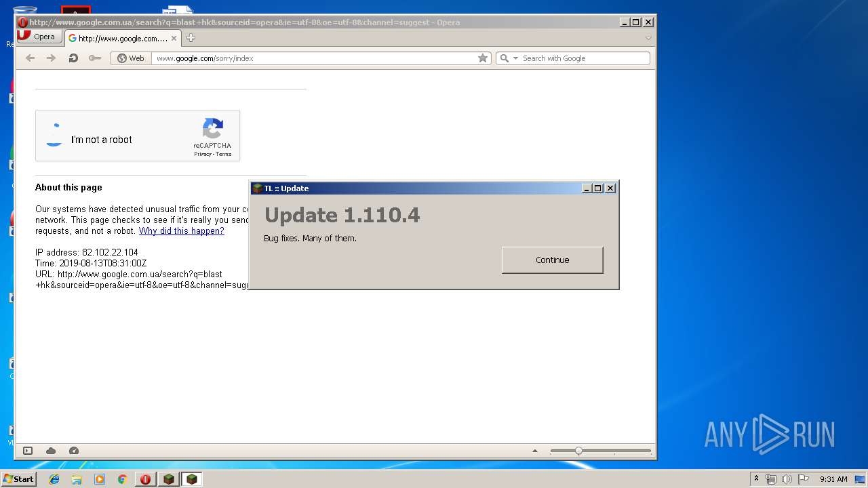
Task: Switch to the active TL Update taskbar button
Action: [x=192, y=479]
